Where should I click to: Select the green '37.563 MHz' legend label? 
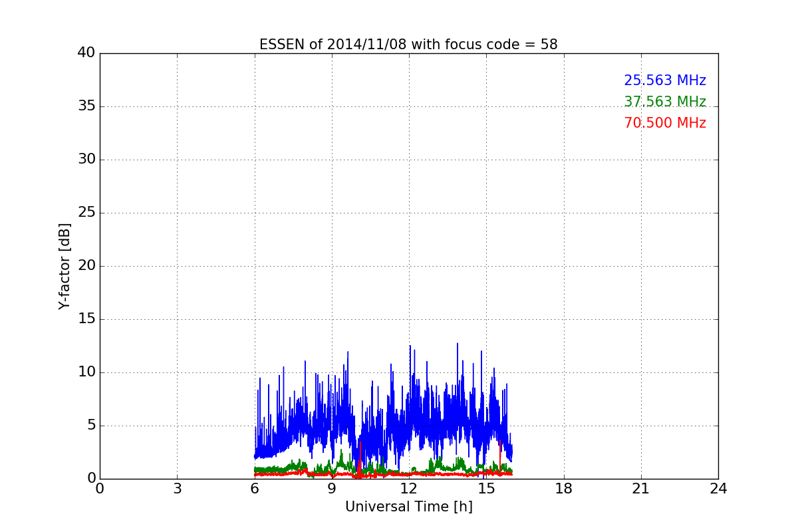[x=665, y=102]
